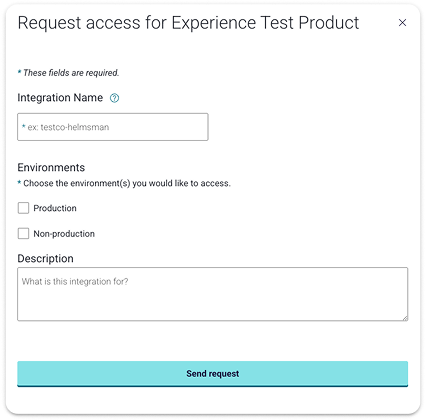Tick the Production checkbox
Screen dimensions: 426x420
coord(23,208)
